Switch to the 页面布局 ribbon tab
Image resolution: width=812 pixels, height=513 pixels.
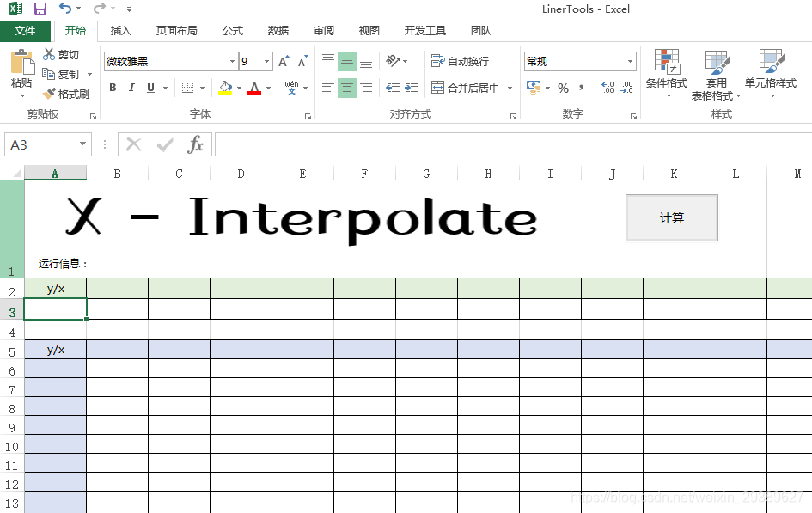[x=177, y=31]
